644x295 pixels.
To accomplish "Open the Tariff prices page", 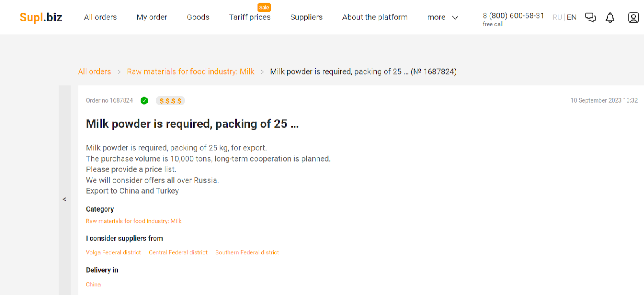I will tap(250, 17).
